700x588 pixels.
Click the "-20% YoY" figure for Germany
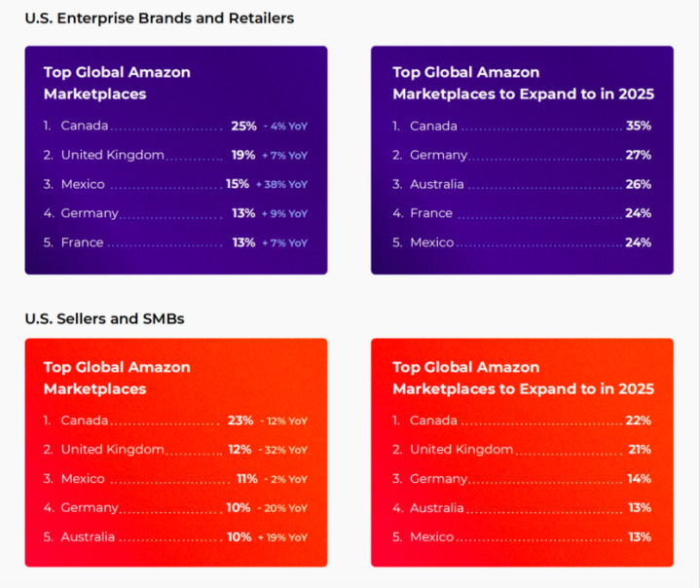[x=284, y=508]
